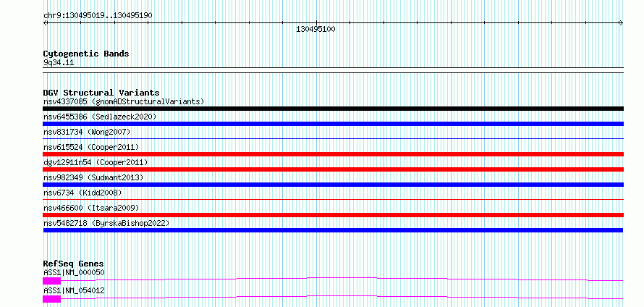
Task: Open the ASS1|NM_000050 gene label
Action: [74, 272]
